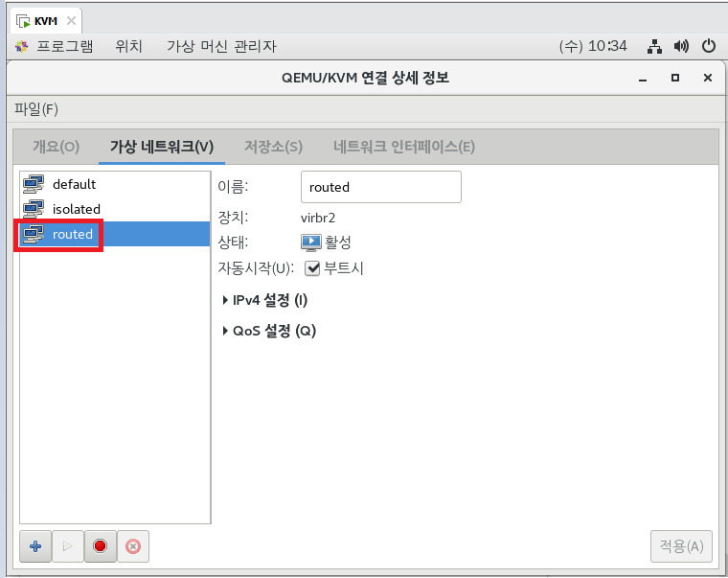Image resolution: width=728 pixels, height=578 pixels.
Task: Click the virbr2 device value
Action: click(318, 218)
